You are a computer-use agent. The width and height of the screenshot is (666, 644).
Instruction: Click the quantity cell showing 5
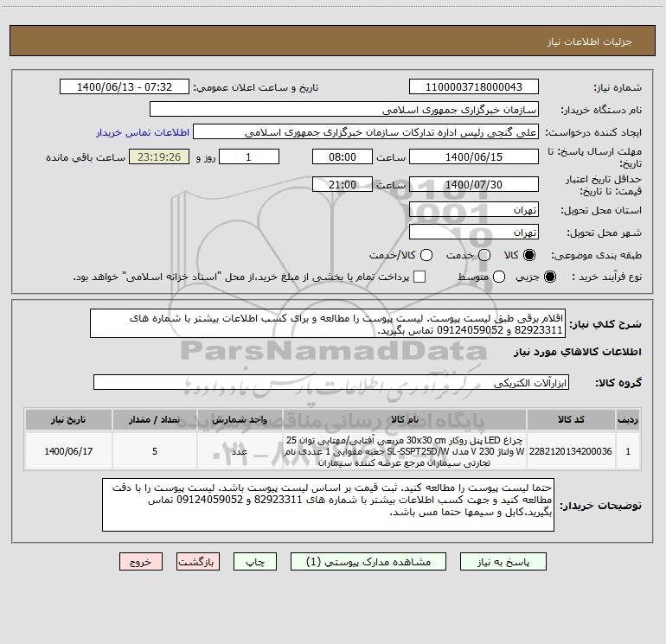coord(155,451)
